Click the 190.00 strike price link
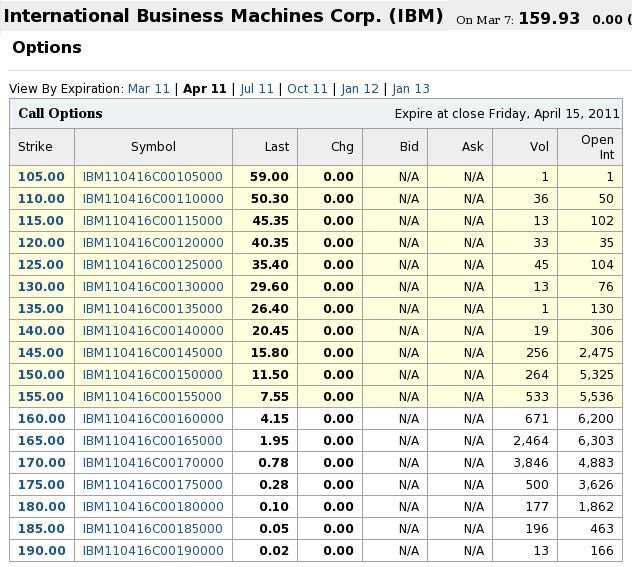 coord(42,550)
